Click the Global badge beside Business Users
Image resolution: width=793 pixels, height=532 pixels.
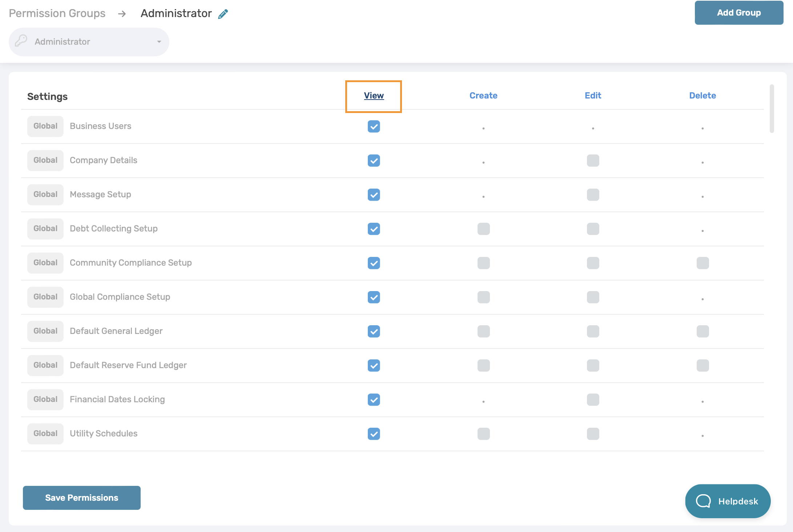pos(45,126)
